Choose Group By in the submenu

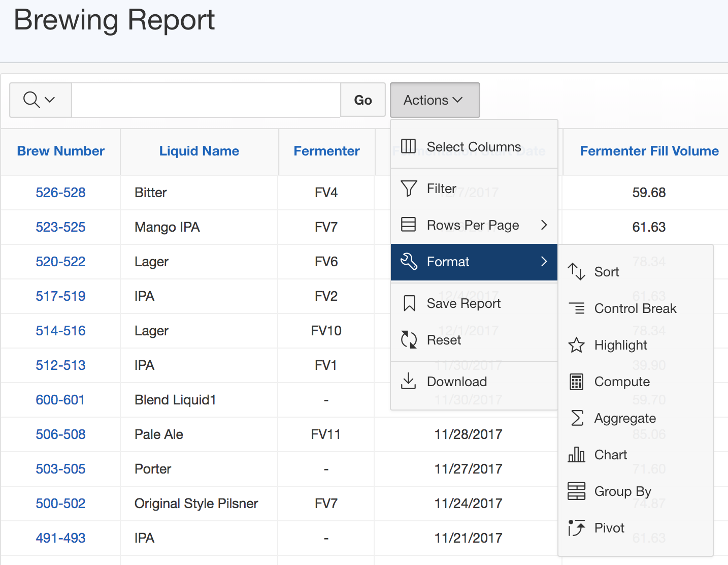click(x=622, y=491)
